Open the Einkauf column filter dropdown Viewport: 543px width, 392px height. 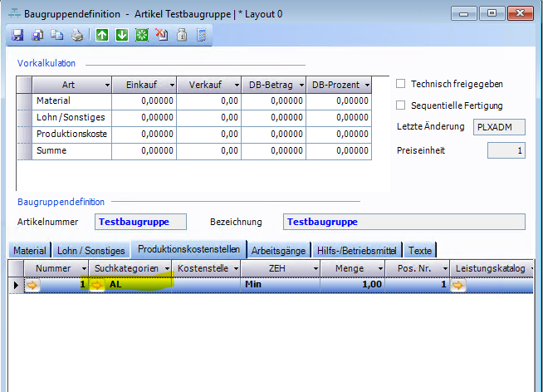coord(171,85)
